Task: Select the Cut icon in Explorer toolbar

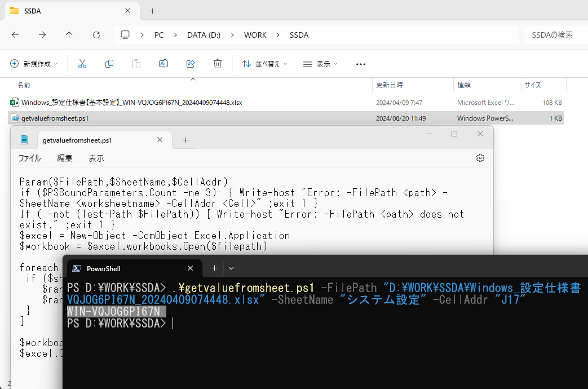Action: coord(82,63)
